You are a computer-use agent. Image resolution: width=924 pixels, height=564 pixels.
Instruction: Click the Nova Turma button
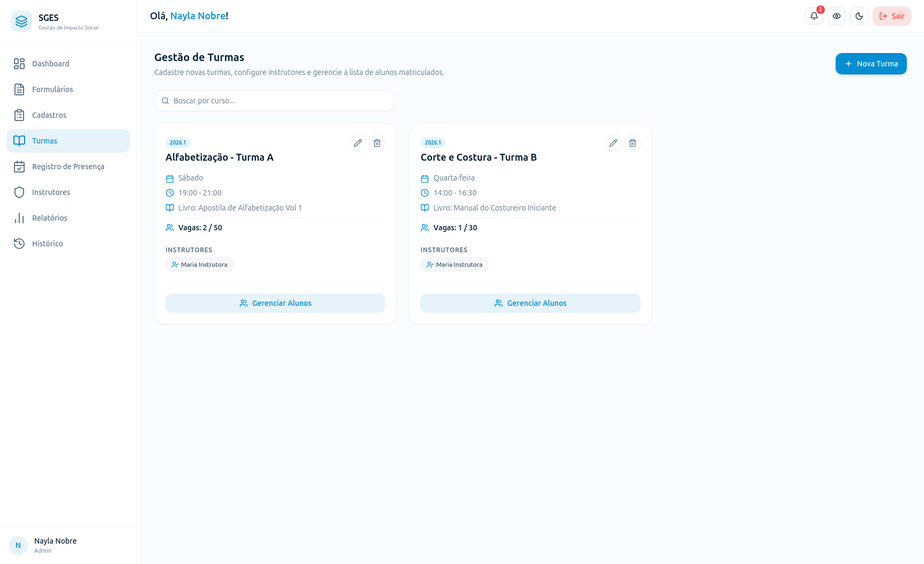point(870,64)
